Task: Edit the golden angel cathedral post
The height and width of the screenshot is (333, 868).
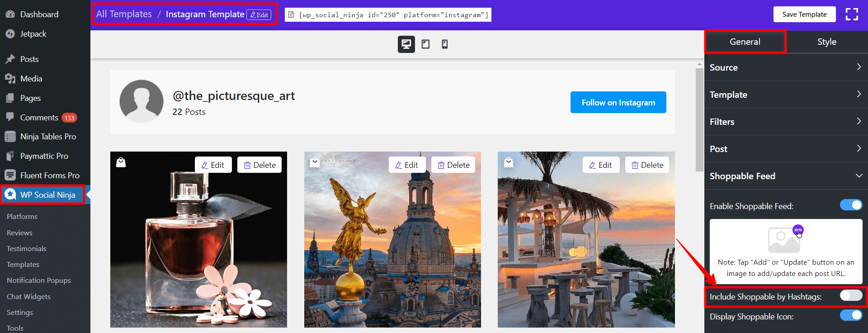Action: click(407, 165)
